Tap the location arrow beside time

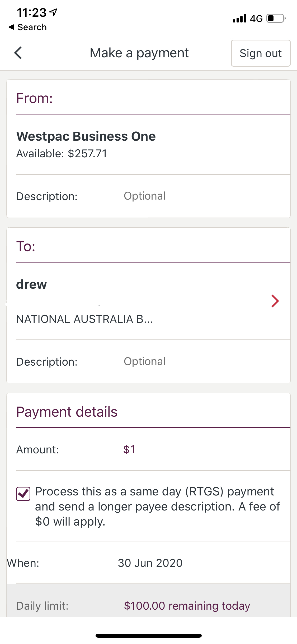[54, 12]
